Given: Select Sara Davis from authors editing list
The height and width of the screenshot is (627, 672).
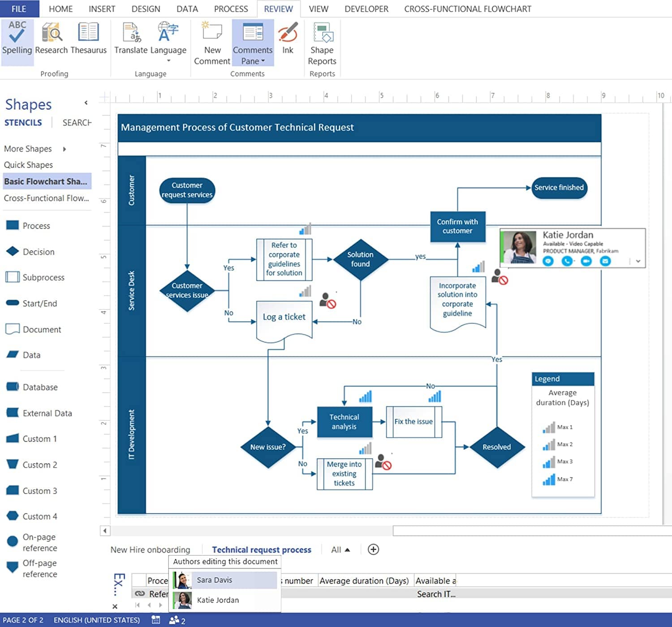Looking at the screenshot, I should click(214, 580).
